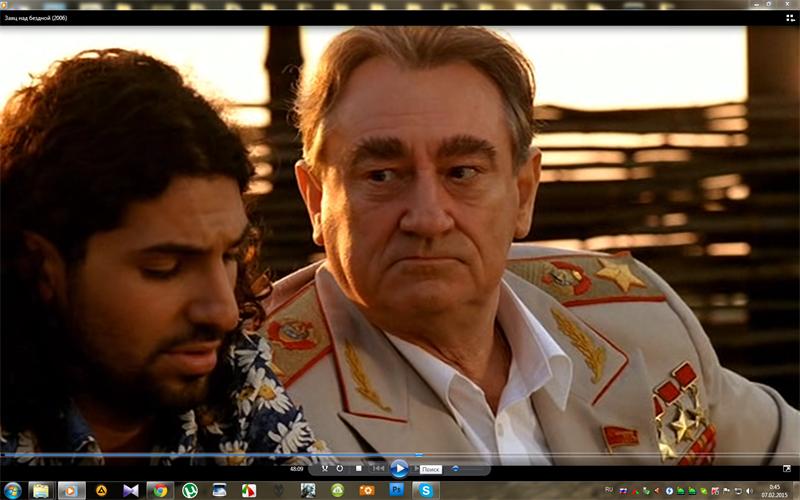The width and height of the screenshot is (800, 500).
Task: Open Photoshop from the taskbar
Action: pos(396,490)
